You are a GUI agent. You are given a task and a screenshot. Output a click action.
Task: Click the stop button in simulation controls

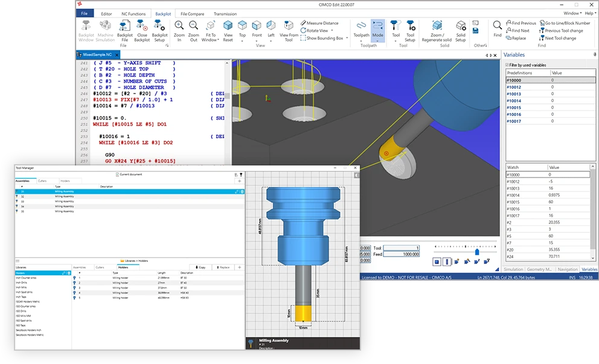pos(437,262)
